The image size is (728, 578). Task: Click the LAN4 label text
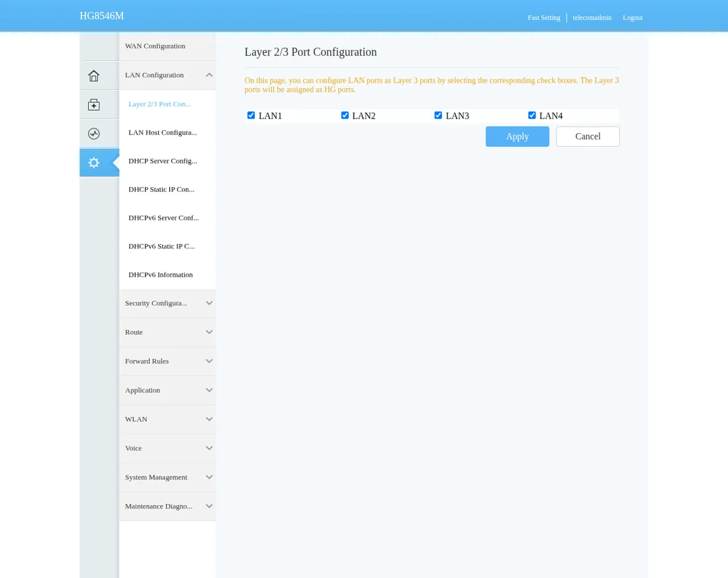(551, 116)
